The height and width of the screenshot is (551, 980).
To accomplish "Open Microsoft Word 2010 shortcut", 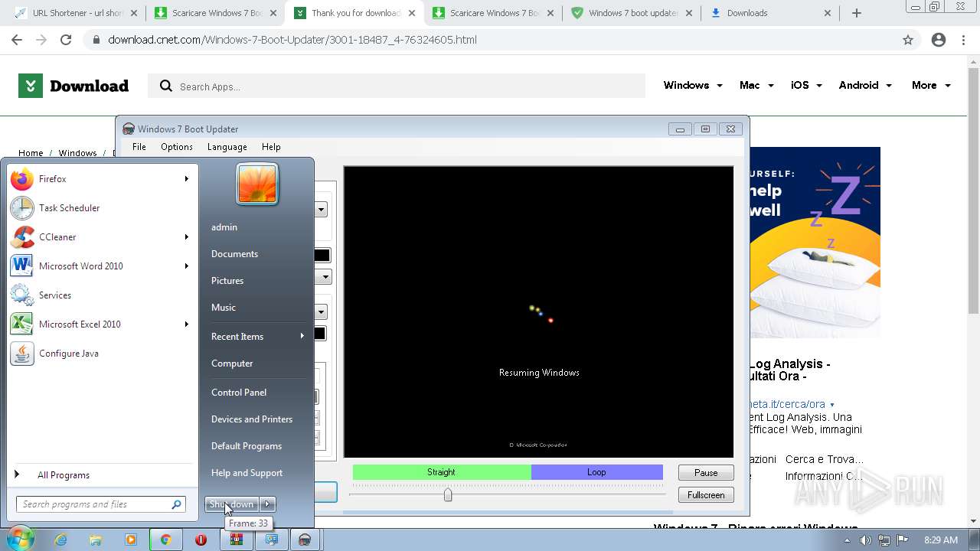I will coord(100,266).
